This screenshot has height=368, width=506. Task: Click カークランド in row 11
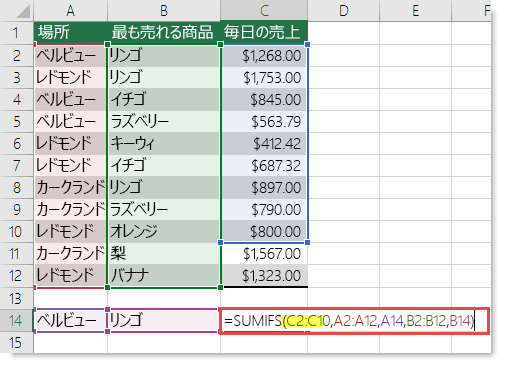[x=70, y=253]
